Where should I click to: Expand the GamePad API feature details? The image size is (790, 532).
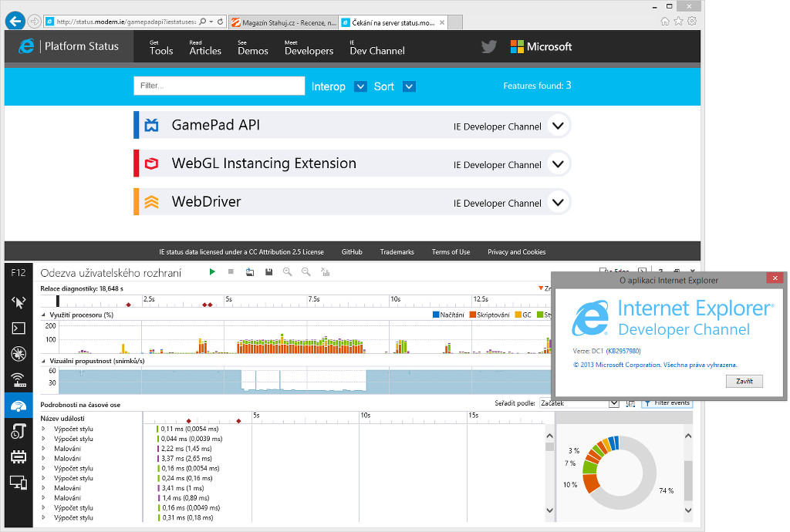pos(558,126)
